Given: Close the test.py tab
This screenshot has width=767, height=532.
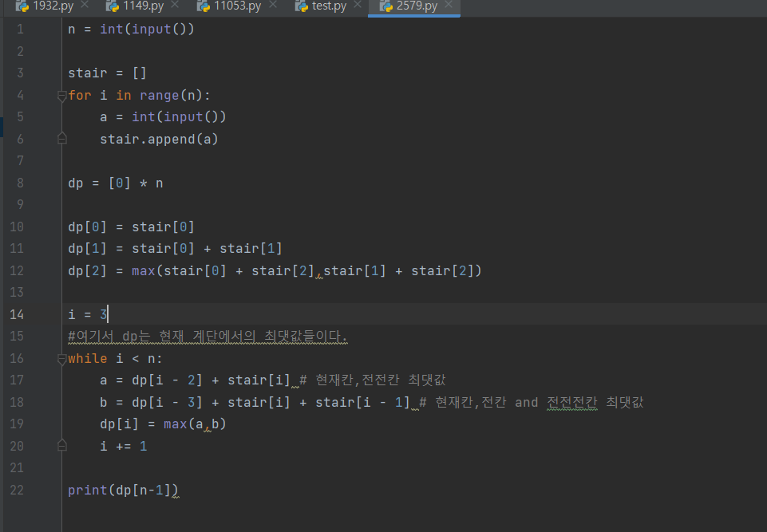Looking at the screenshot, I should tap(358, 5).
